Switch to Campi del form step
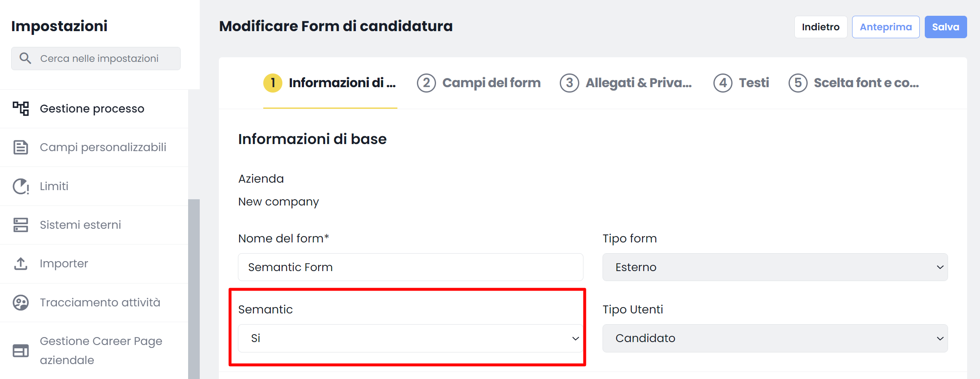 479,83
